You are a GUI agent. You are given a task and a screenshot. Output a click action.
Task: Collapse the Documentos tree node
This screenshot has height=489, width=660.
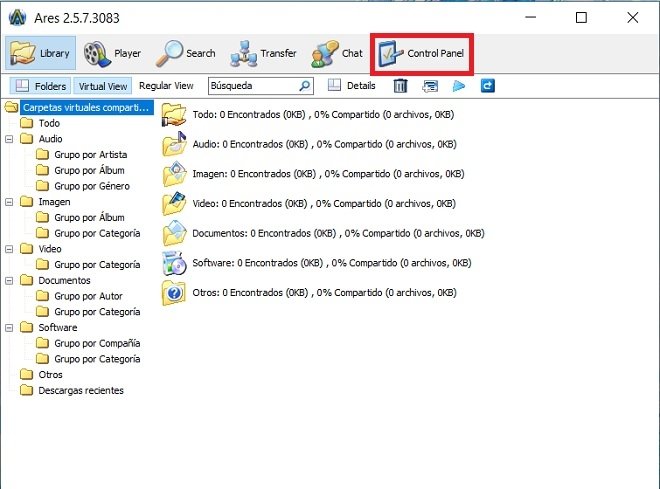click(9, 281)
